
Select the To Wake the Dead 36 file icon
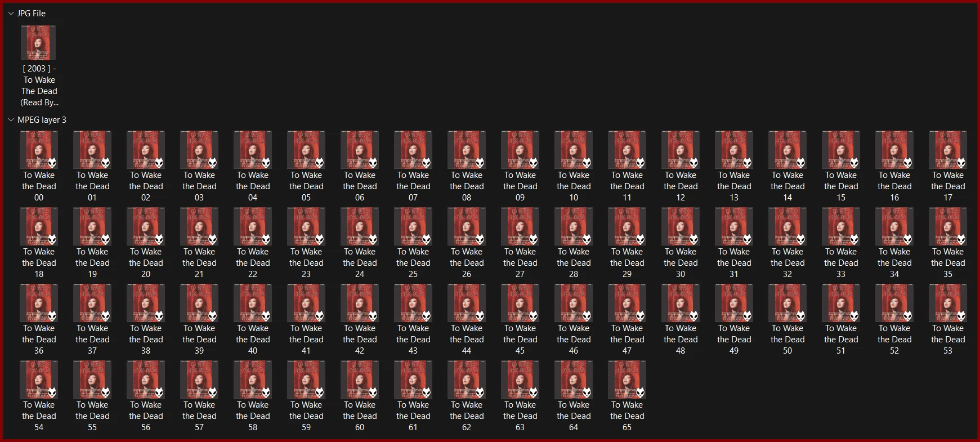[x=39, y=303]
